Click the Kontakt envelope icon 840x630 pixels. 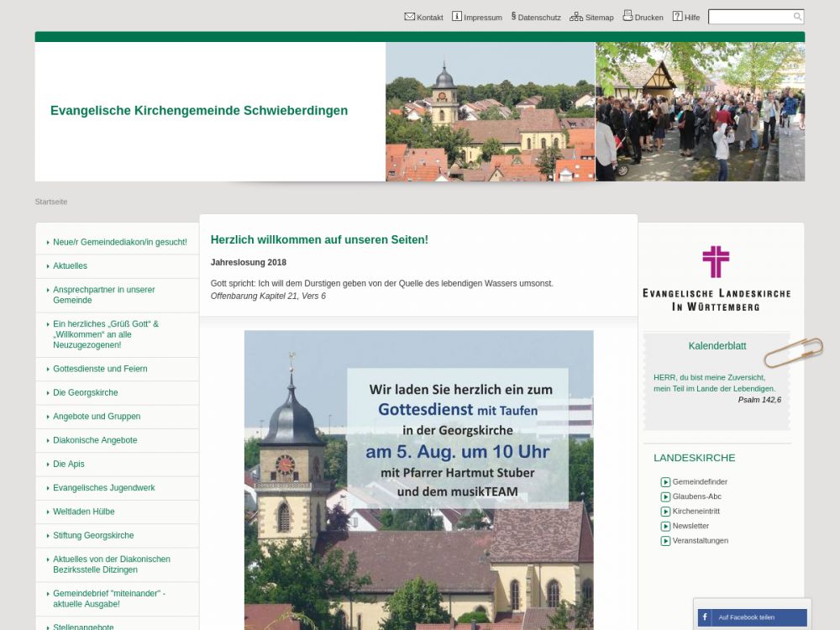click(x=409, y=17)
